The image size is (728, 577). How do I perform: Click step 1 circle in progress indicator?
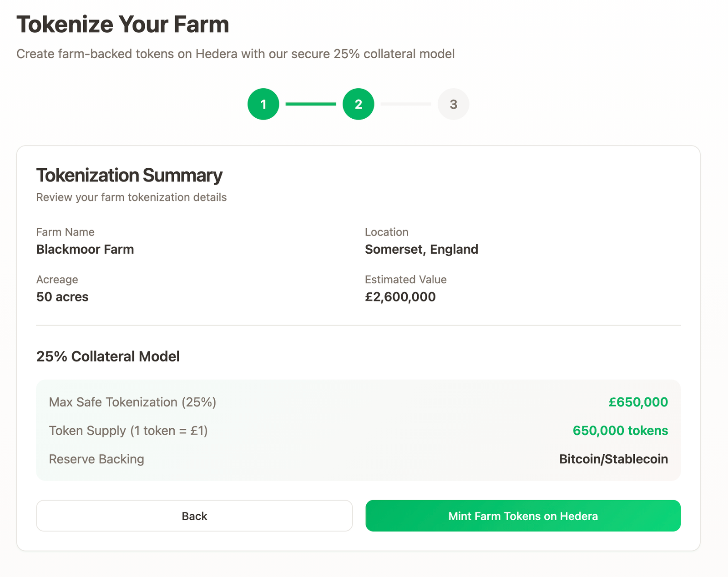pos(263,104)
